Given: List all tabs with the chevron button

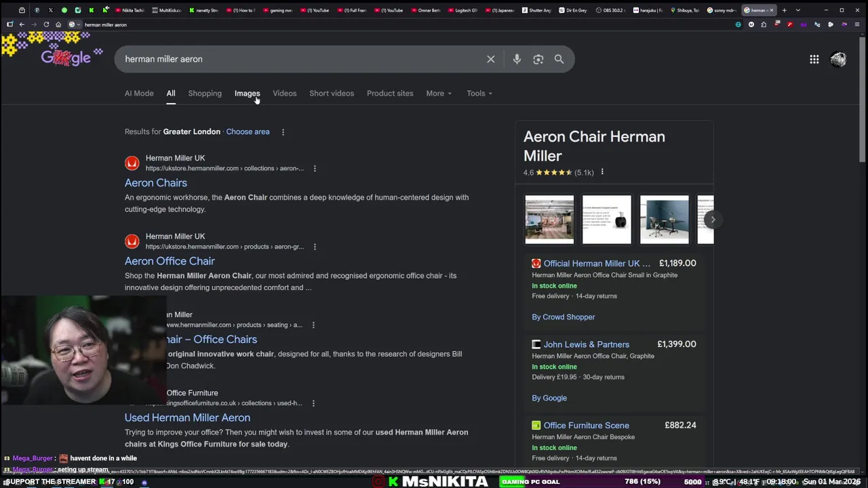Looking at the screenshot, I should (797, 10).
